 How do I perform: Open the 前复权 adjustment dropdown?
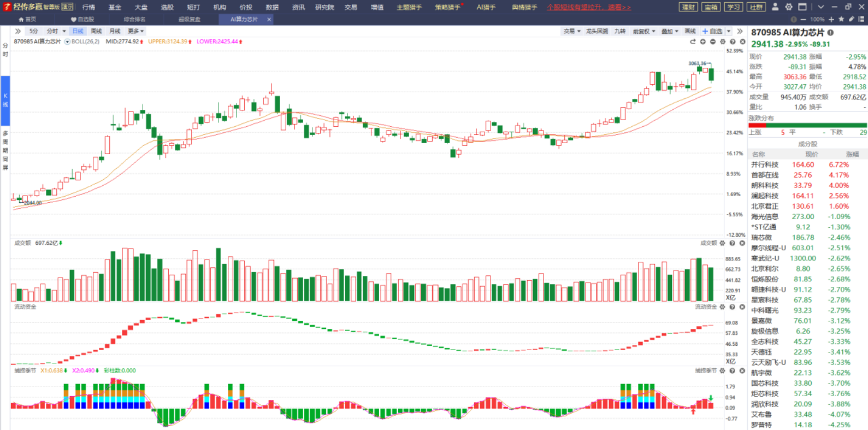pos(643,31)
